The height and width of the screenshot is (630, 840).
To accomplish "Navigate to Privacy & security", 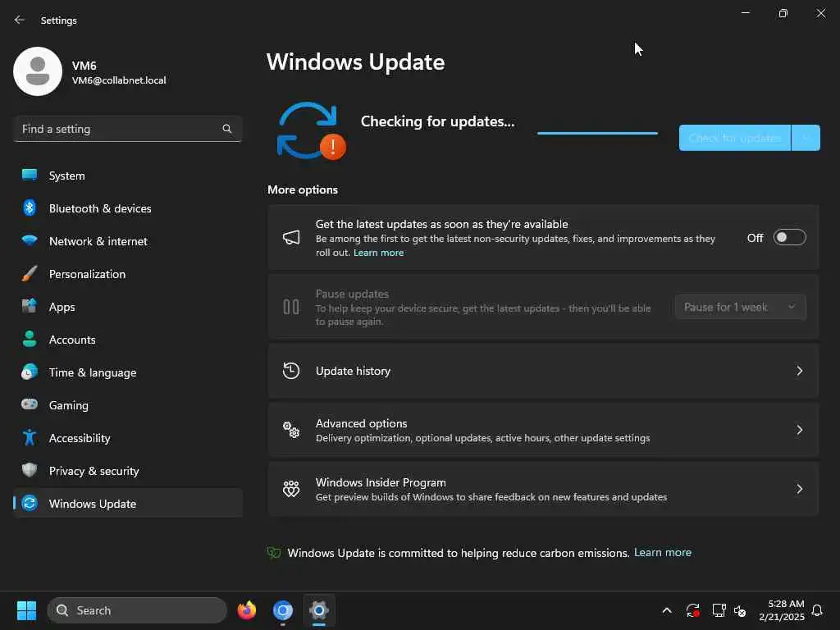I will 128,471.
